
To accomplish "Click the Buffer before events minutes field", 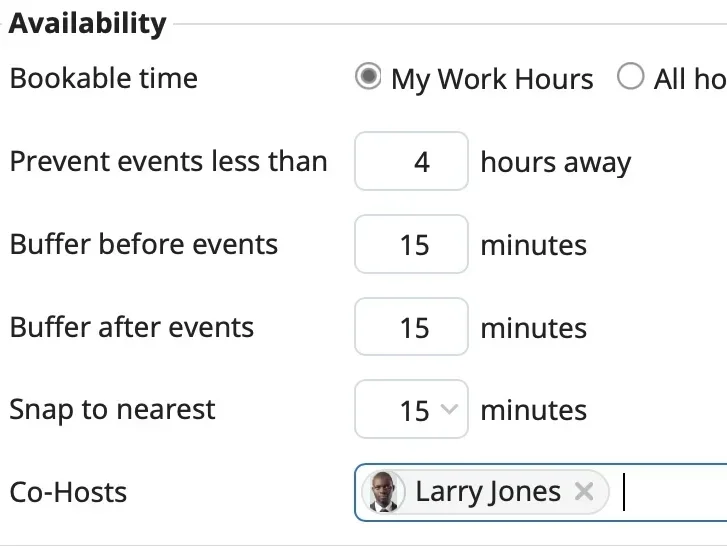I will click(x=411, y=244).
